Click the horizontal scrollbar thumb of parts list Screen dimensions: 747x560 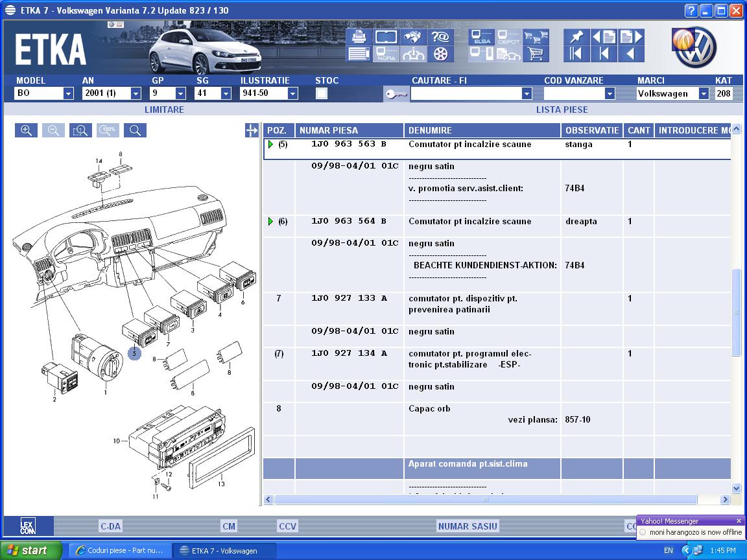(x=486, y=500)
